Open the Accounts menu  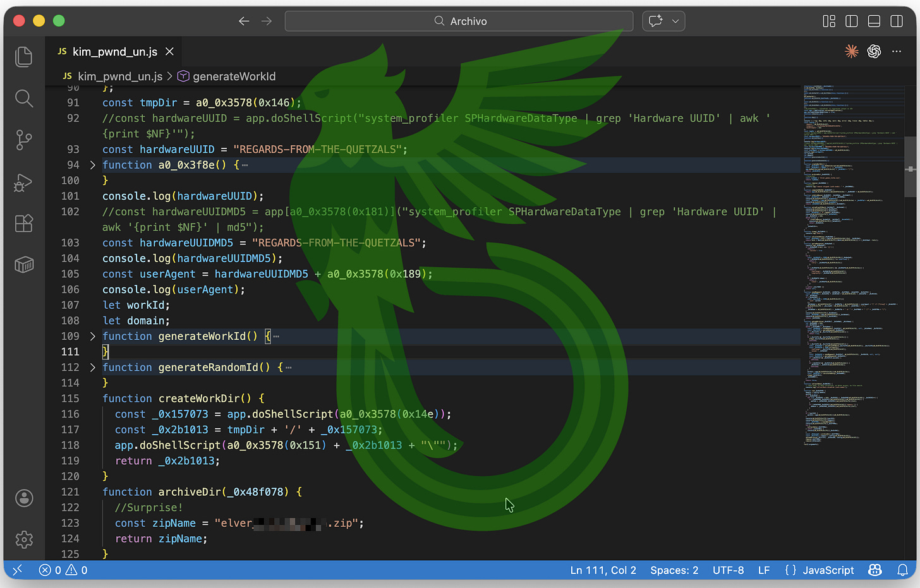coord(24,498)
